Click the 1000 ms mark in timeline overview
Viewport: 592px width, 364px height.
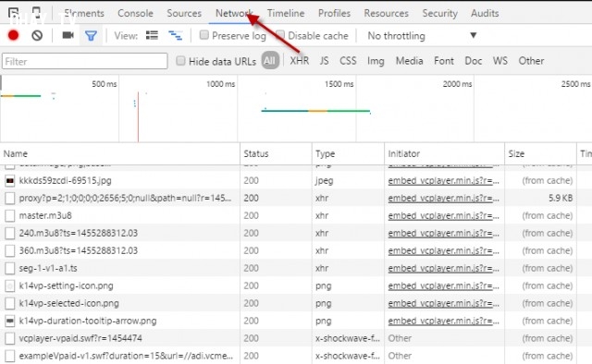pos(220,84)
